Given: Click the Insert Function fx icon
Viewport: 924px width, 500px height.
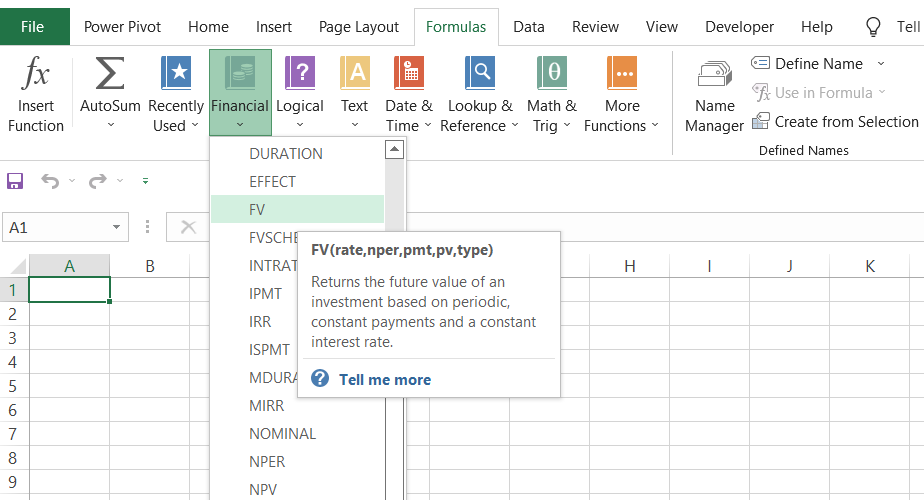Looking at the screenshot, I should tap(35, 75).
